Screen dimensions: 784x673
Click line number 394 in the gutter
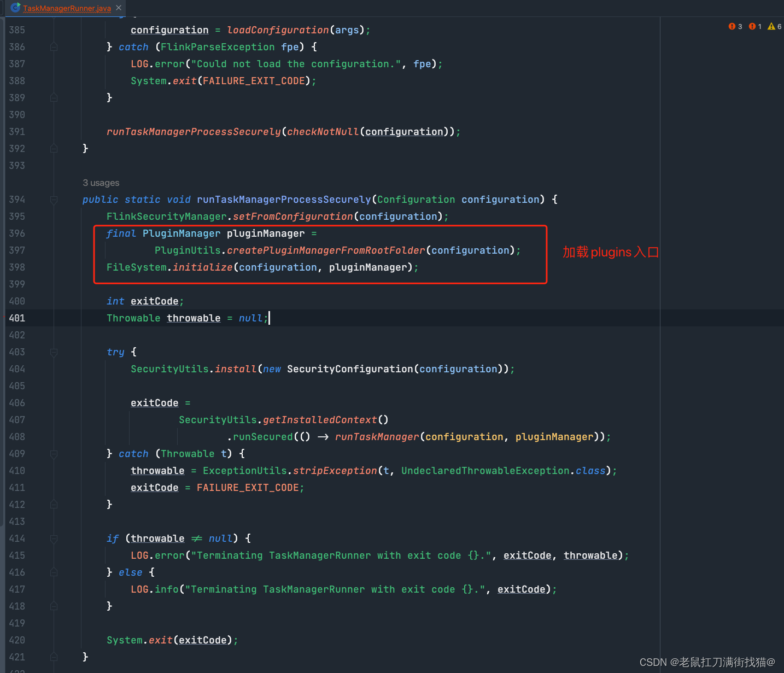[17, 200]
